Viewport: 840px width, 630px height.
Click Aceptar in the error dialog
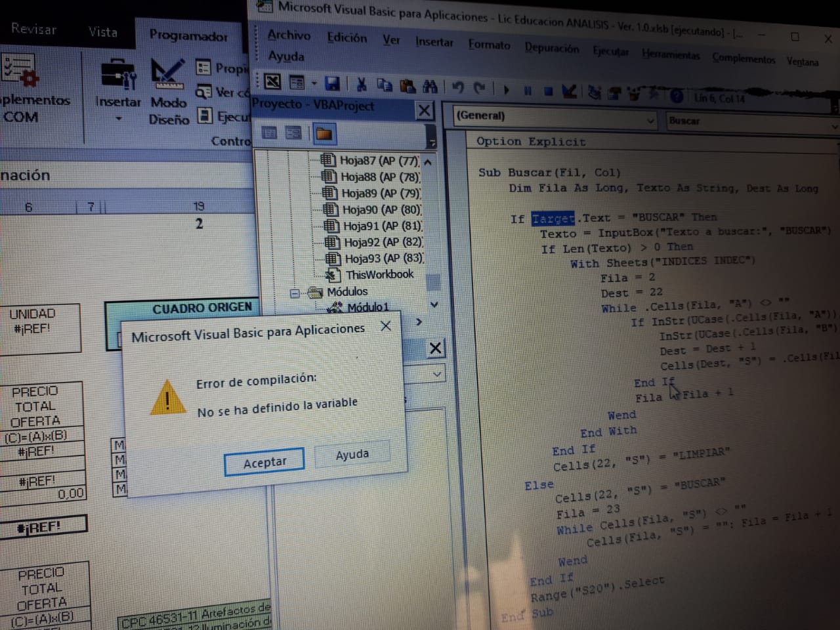264,463
